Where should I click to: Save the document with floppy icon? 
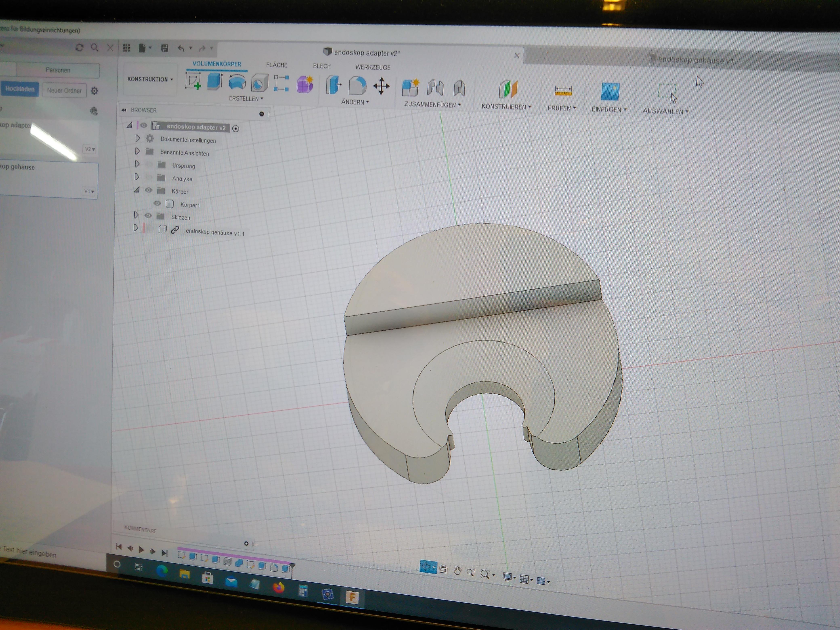(x=164, y=48)
